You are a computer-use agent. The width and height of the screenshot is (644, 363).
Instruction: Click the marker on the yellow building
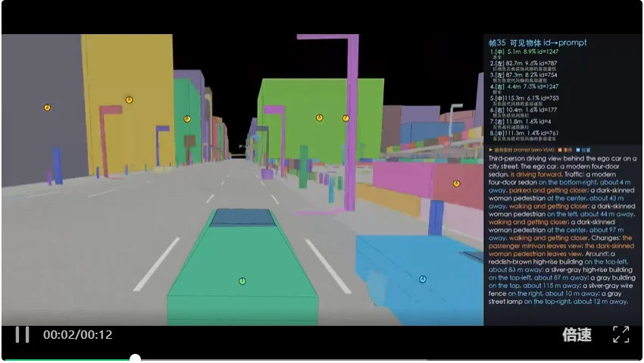pyautogui.click(x=129, y=100)
